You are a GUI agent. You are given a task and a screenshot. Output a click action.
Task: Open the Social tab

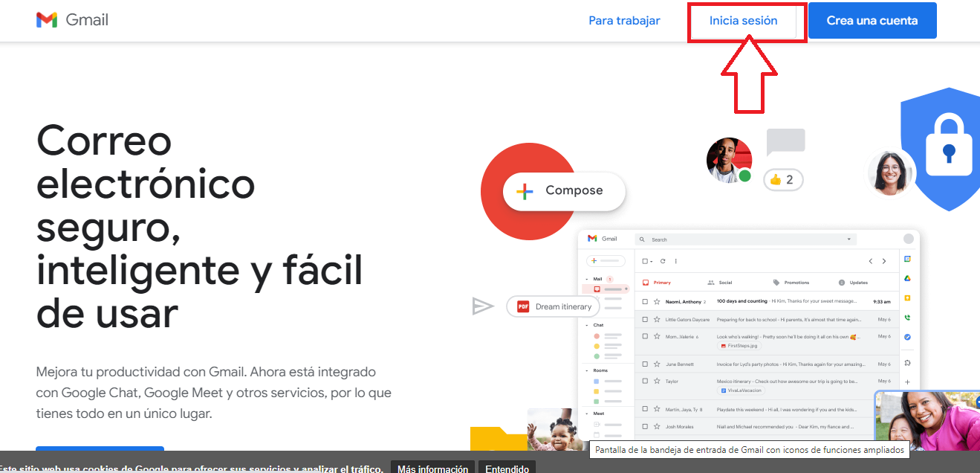point(724,283)
